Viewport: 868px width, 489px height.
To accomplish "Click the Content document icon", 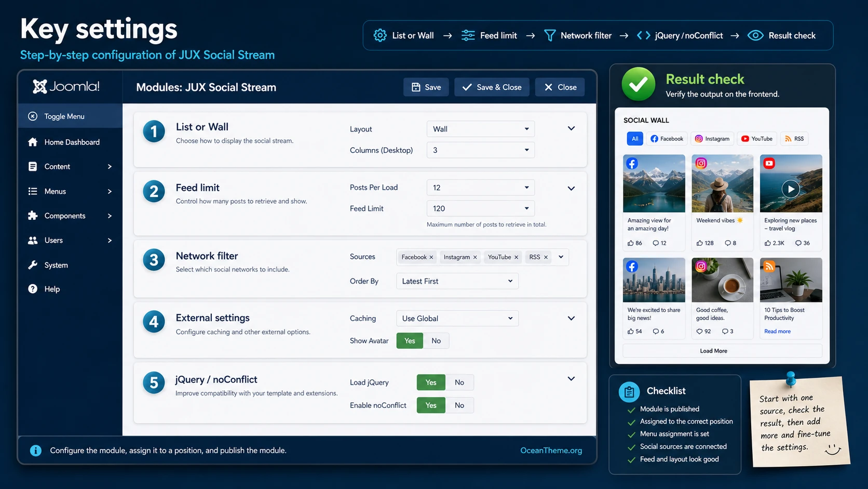I will pyautogui.click(x=33, y=166).
